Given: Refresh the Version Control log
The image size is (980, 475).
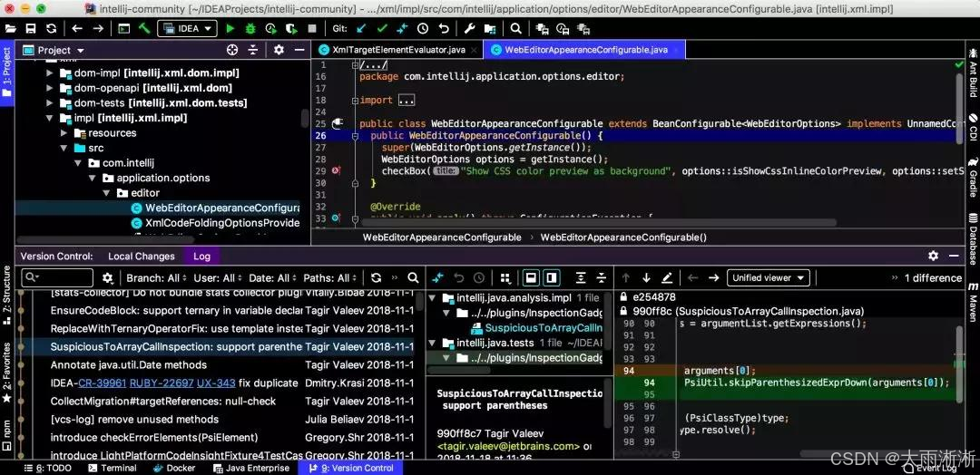Looking at the screenshot, I should pos(376,277).
